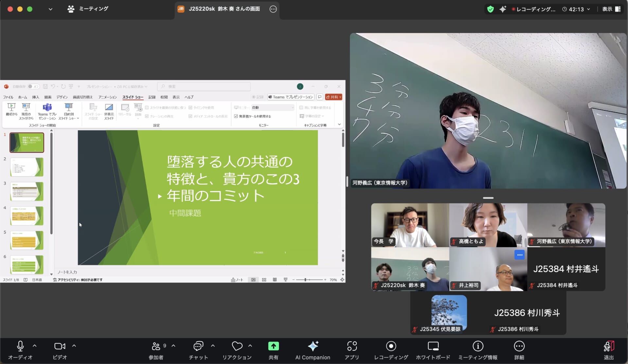Open the Slide Show ribbon tab

(132, 97)
